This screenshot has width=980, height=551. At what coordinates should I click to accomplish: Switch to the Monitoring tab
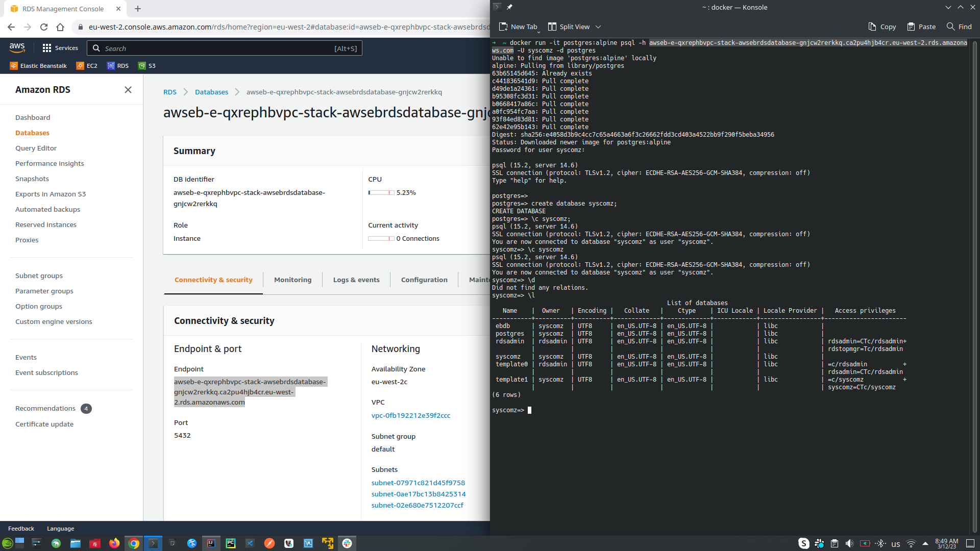point(292,280)
